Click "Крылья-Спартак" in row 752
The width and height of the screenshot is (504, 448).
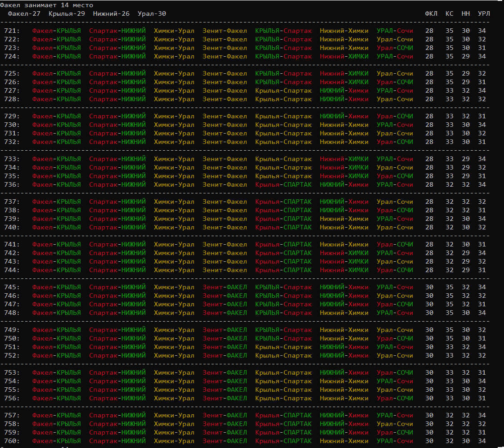coord(283,356)
